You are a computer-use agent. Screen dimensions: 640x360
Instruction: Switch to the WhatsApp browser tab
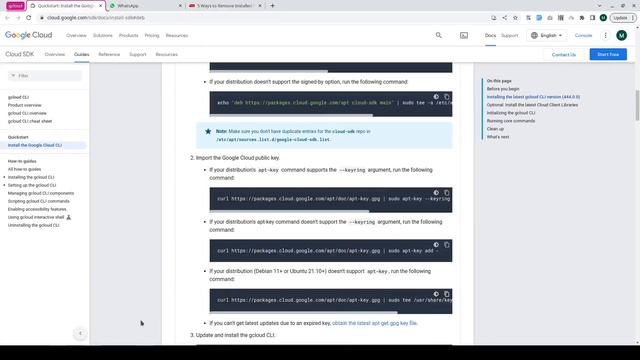coord(145,6)
